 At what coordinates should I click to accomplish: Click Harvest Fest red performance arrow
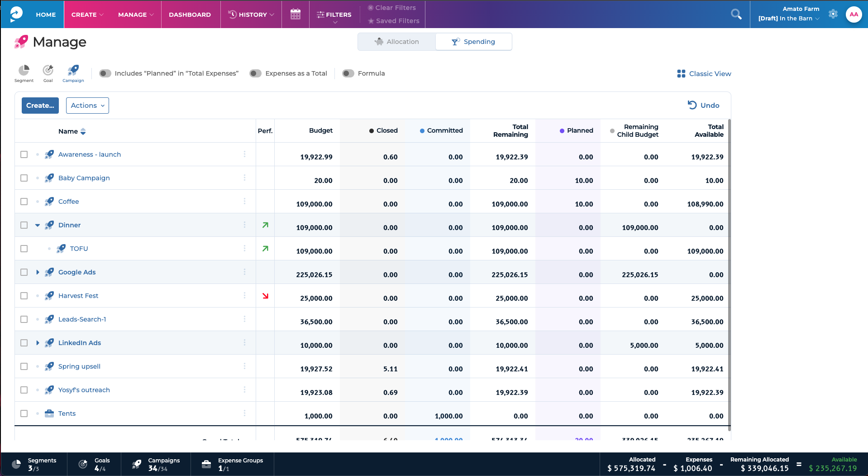(x=265, y=296)
